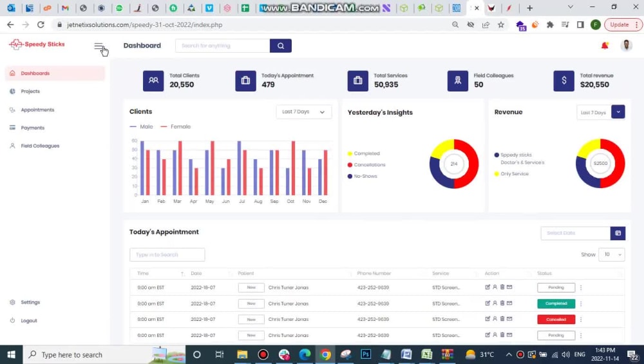
Task: Open a new browser tab with plus
Action: coord(529,8)
